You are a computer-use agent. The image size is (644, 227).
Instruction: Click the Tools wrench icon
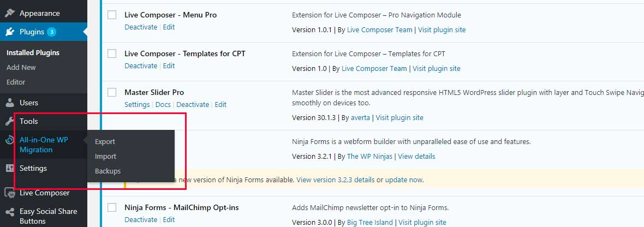10,121
